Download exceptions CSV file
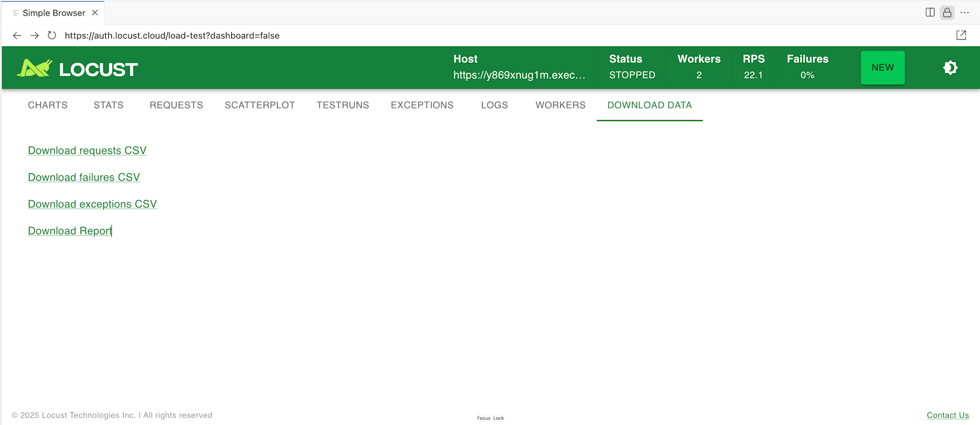The height and width of the screenshot is (425, 980). pyautogui.click(x=92, y=204)
